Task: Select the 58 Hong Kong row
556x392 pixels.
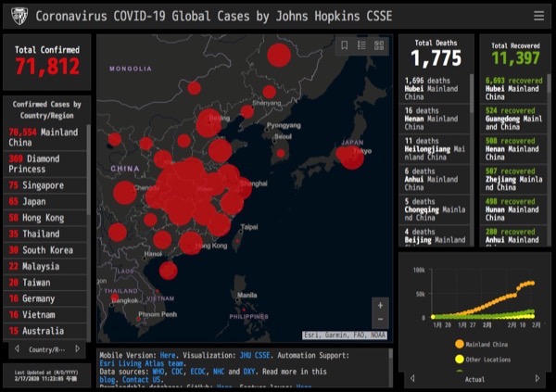Action: (x=44, y=218)
